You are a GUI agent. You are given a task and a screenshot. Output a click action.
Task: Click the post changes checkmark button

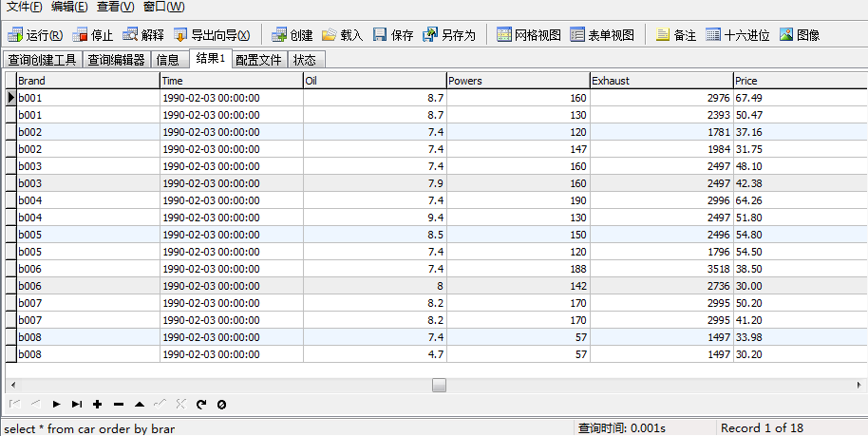click(160, 405)
